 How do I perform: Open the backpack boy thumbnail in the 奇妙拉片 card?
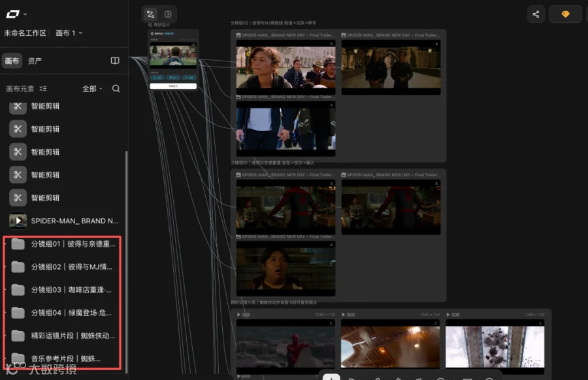tap(173, 55)
